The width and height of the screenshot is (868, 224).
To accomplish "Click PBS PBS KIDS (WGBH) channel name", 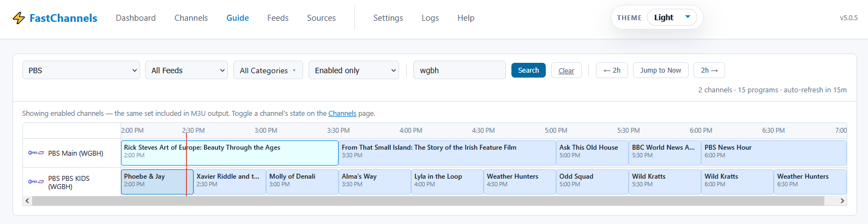I will 69,182.
